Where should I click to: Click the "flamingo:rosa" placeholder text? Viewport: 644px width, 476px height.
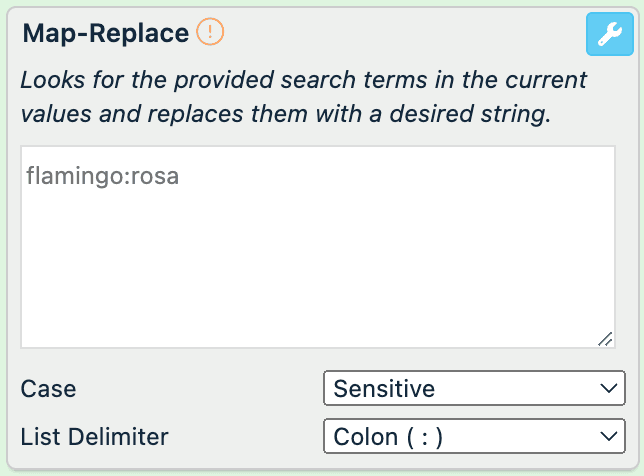pyautogui.click(x=102, y=177)
